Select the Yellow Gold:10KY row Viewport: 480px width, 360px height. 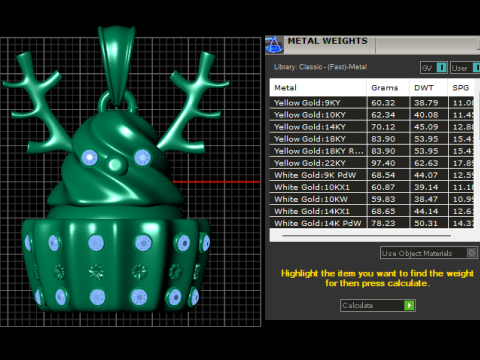(x=372, y=115)
